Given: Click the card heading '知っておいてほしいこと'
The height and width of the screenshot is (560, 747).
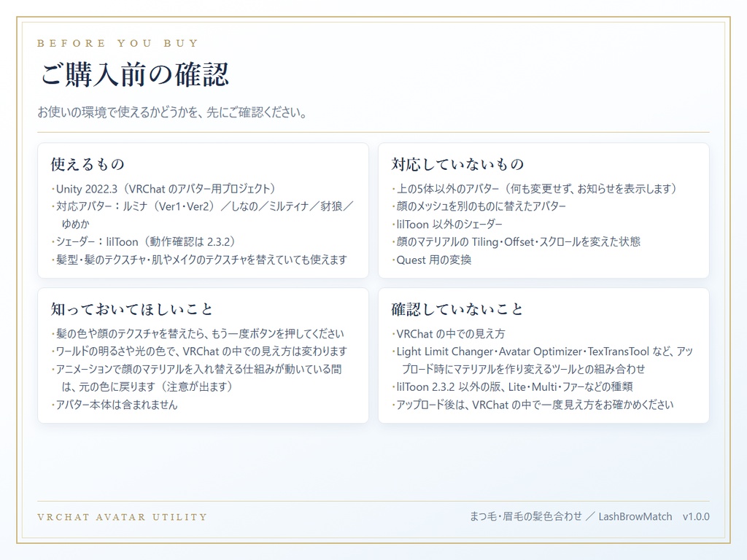Looking at the screenshot, I should (132, 309).
